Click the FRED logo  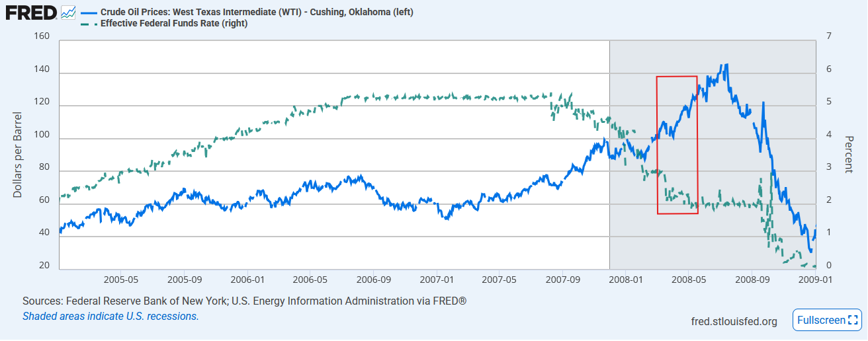click(31, 13)
